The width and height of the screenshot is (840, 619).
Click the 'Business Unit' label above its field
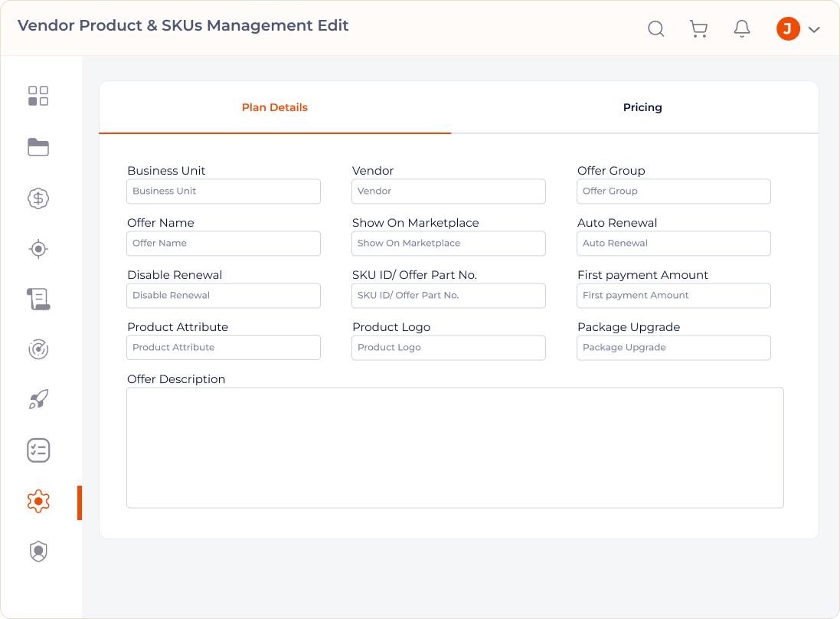(166, 170)
